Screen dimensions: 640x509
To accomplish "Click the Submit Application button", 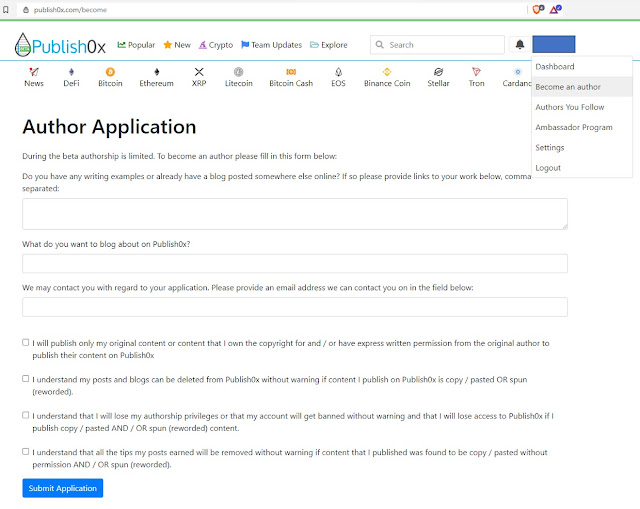I will tap(63, 488).
